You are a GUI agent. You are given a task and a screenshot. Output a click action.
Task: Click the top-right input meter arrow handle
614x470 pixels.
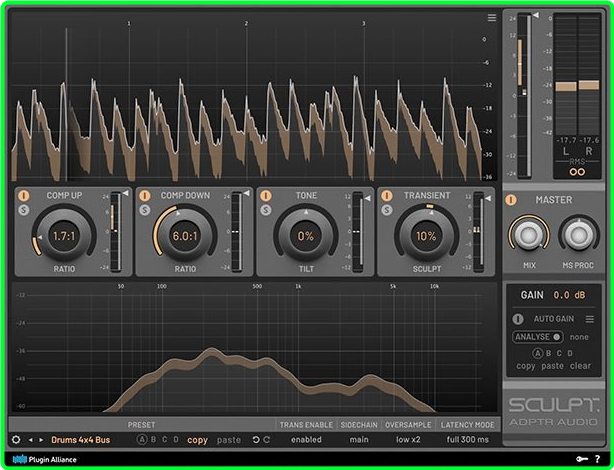click(536, 15)
